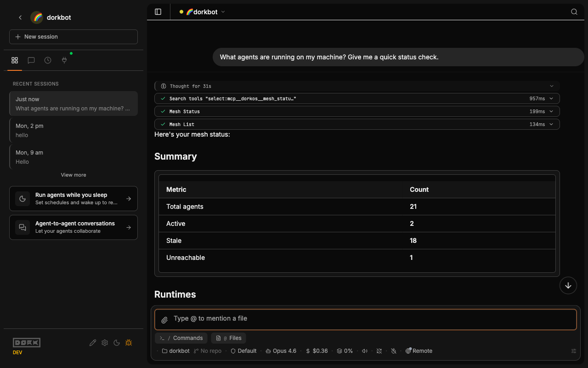Click the 'No repo' git status
The height and width of the screenshot is (368, 588).
pos(208,351)
